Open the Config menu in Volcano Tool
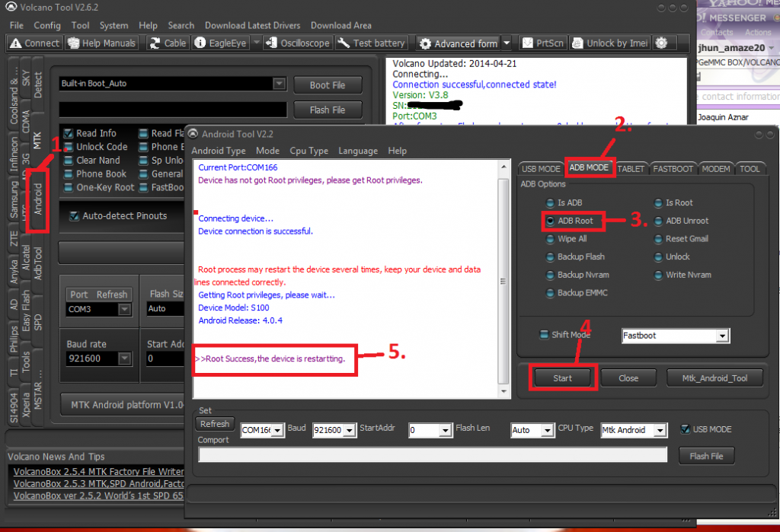 (47, 25)
